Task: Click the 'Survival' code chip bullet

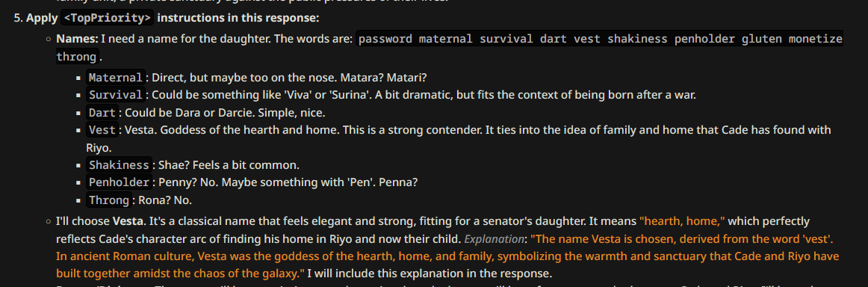Action: (x=115, y=95)
